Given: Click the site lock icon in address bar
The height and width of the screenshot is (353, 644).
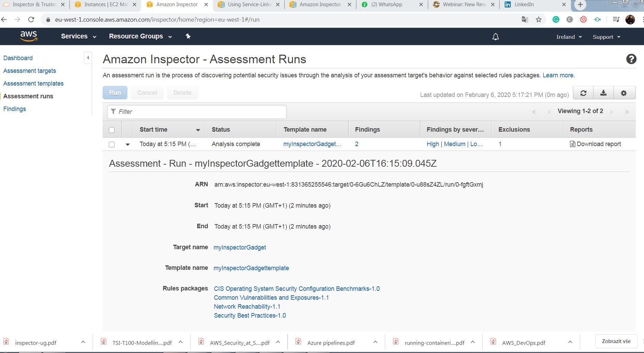Looking at the screenshot, I should click(x=48, y=20).
